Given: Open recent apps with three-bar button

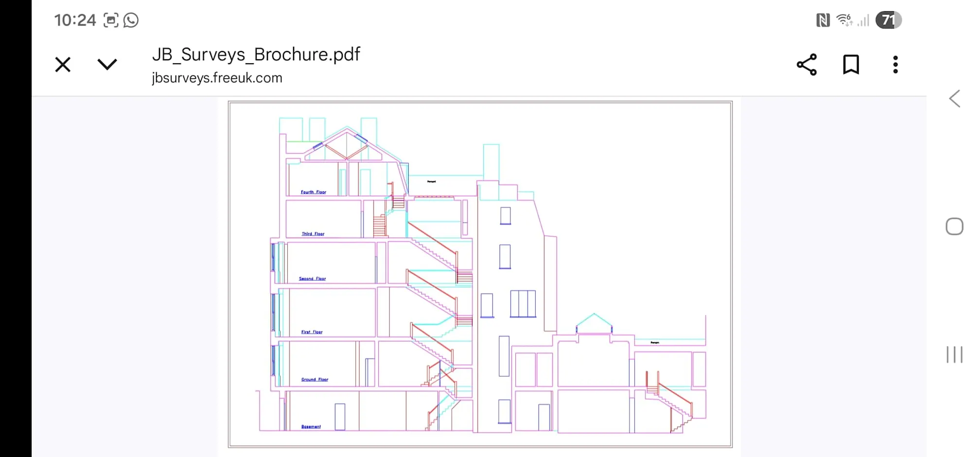Looking at the screenshot, I should [954, 354].
